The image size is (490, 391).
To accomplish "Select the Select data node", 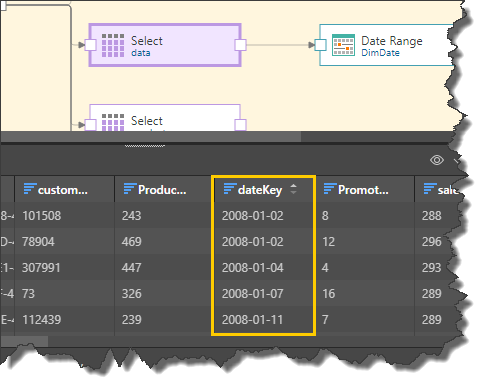I will [x=165, y=45].
